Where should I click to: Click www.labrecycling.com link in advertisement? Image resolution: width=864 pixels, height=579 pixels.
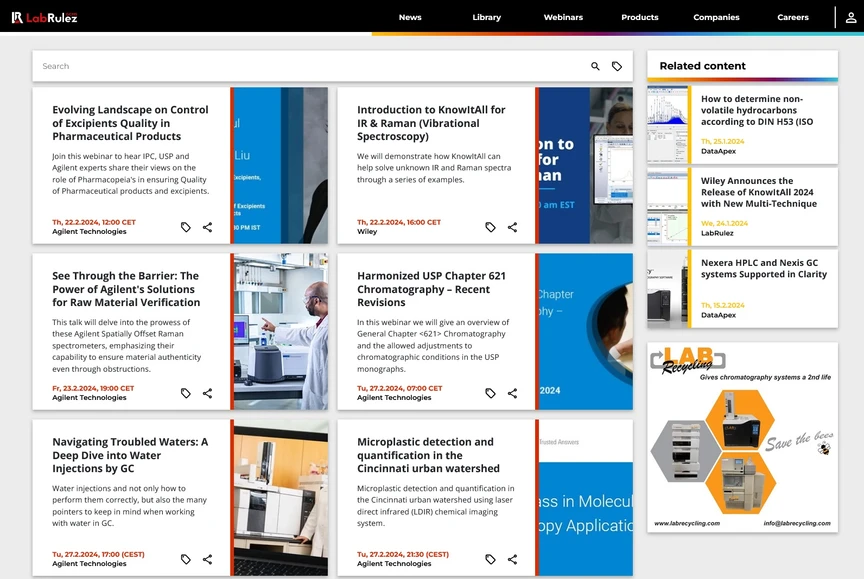pos(687,523)
